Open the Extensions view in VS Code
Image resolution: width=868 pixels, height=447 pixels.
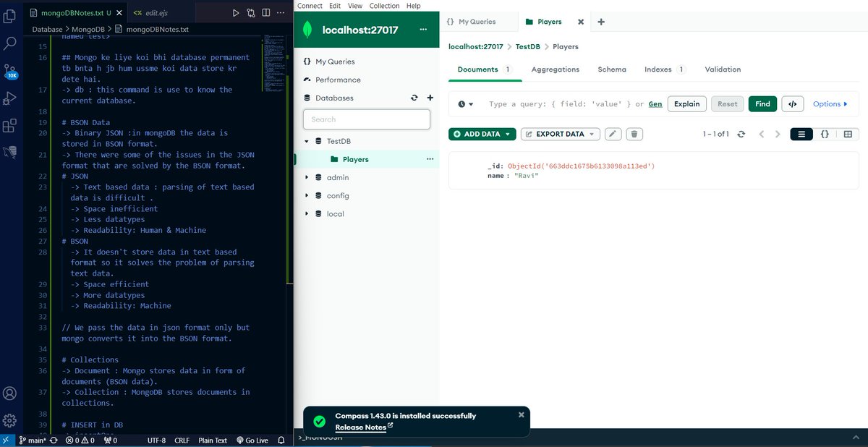click(x=10, y=126)
